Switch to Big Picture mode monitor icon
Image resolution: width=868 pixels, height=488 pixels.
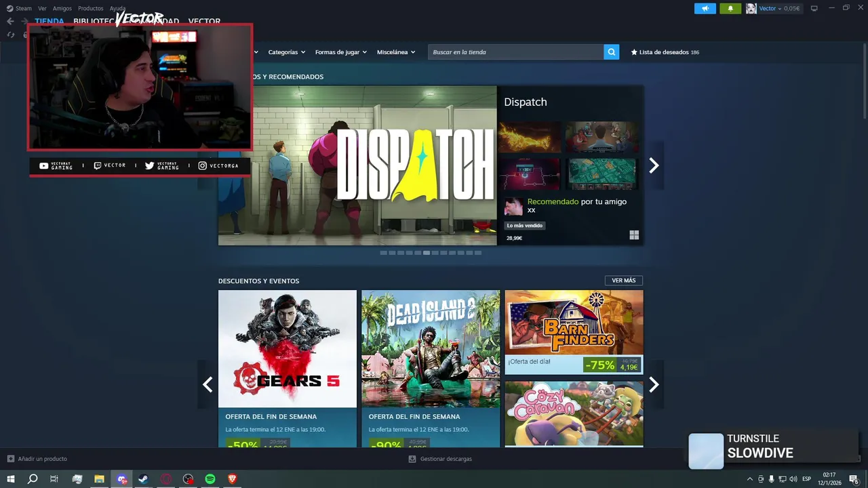pos(814,8)
